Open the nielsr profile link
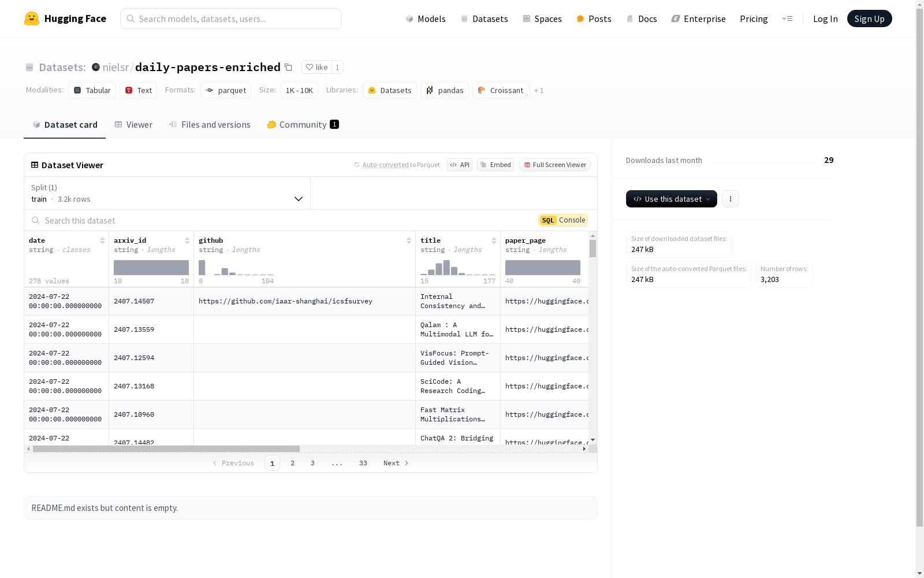This screenshot has width=924, height=578. click(x=115, y=67)
